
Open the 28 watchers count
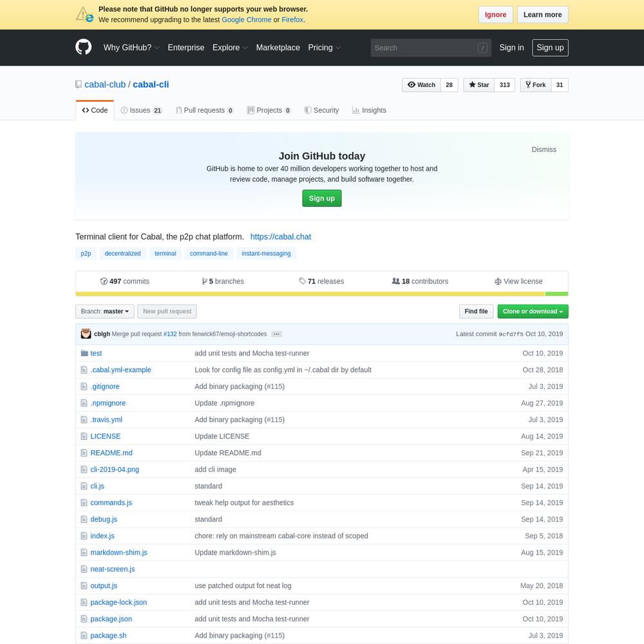tap(450, 85)
